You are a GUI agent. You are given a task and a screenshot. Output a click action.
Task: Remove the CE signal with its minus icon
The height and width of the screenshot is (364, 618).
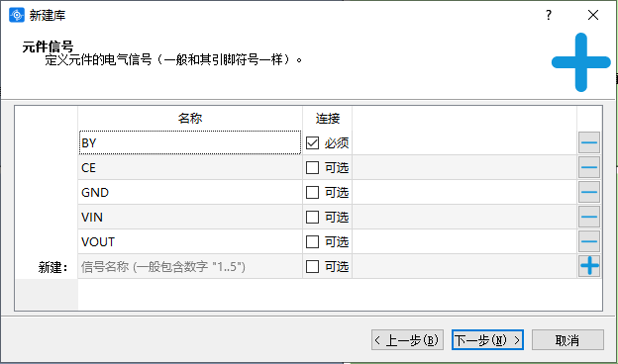[x=589, y=167]
